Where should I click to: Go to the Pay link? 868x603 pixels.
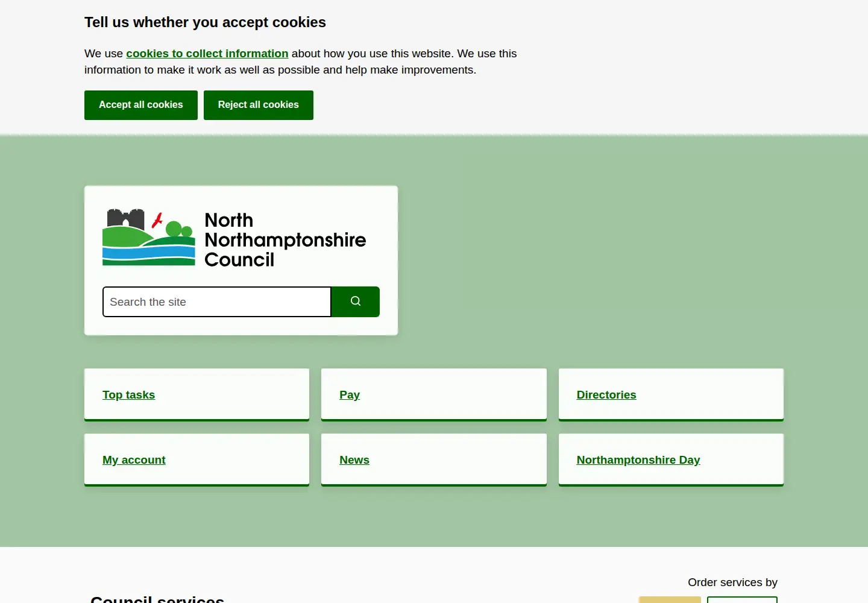[350, 395]
